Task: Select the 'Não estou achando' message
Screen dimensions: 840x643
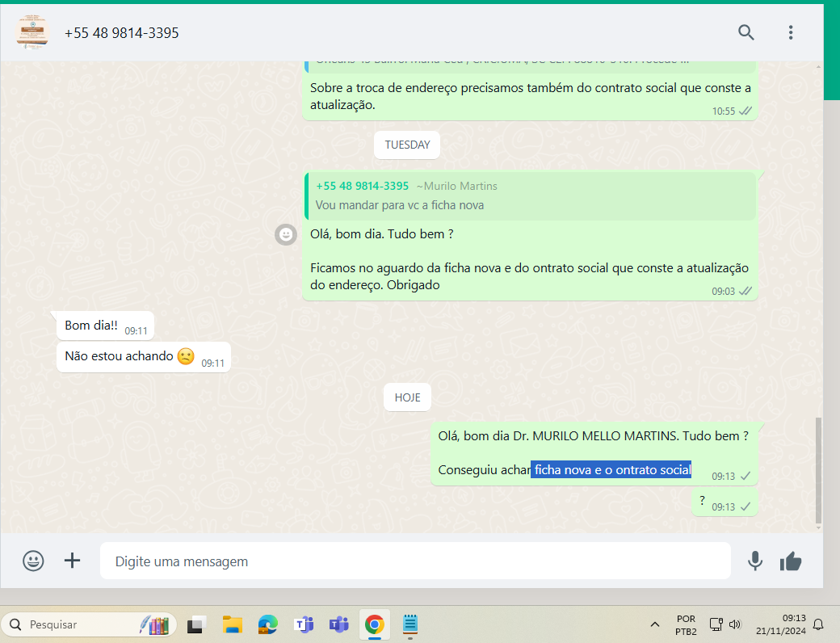Action: tap(144, 357)
